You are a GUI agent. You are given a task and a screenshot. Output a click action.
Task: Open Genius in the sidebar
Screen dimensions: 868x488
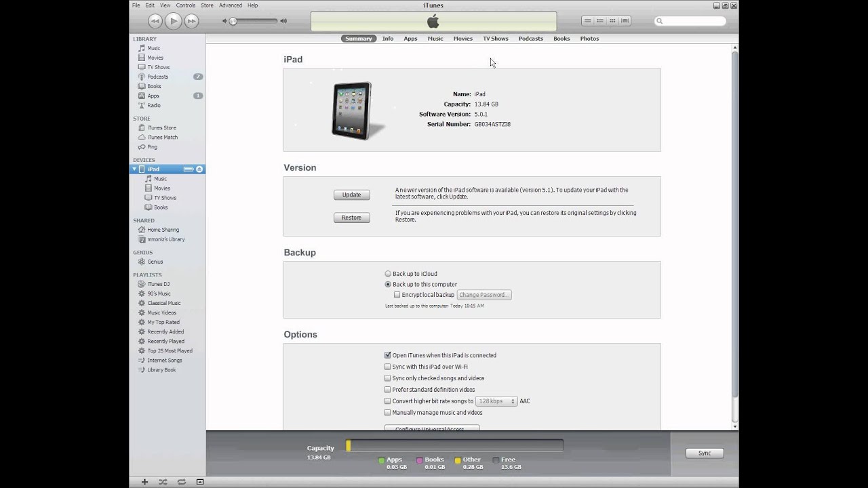pos(155,262)
